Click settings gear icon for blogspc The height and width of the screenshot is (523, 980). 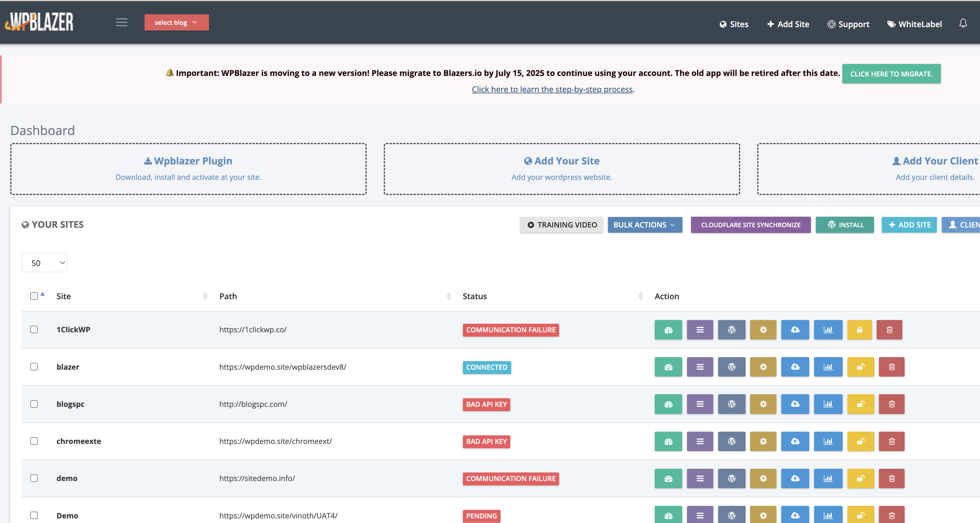763,404
